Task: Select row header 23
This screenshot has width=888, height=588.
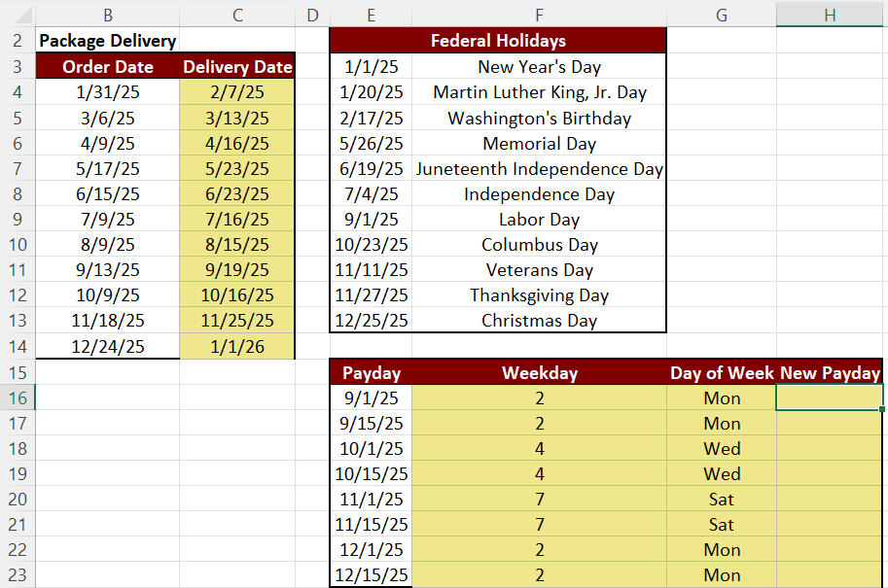Action: (x=17, y=574)
